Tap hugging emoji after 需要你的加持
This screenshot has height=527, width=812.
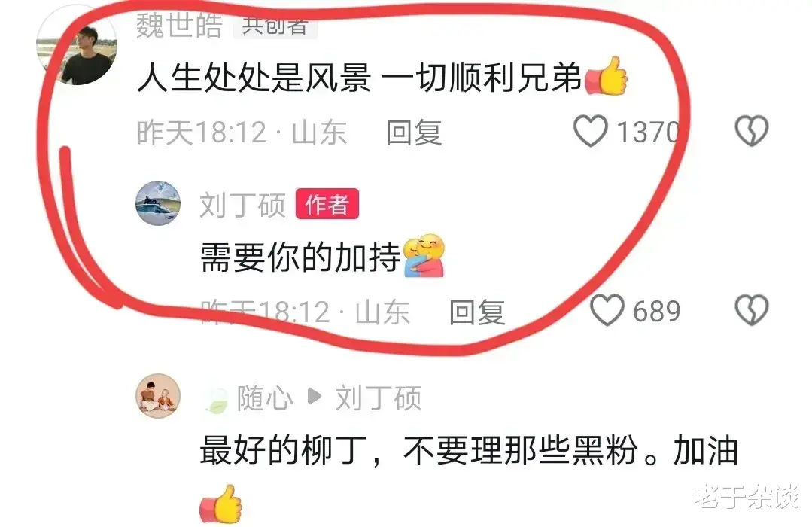click(424, 256)
